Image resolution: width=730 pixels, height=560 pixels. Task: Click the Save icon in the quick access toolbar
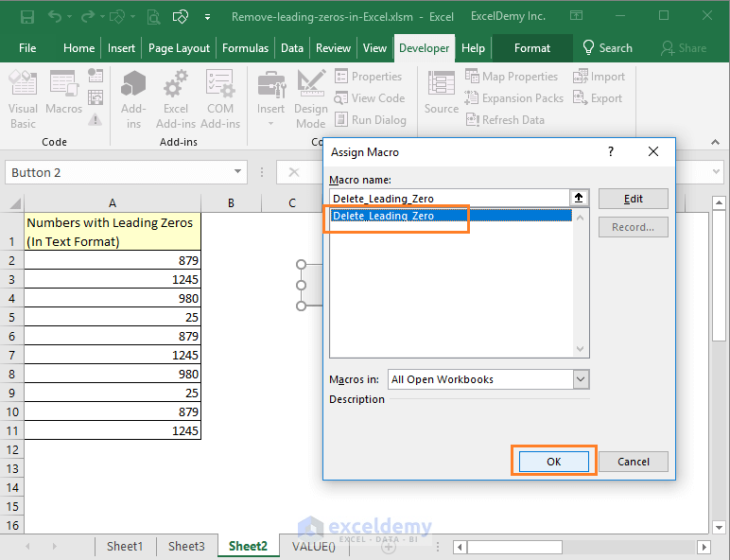coord(27,17)
